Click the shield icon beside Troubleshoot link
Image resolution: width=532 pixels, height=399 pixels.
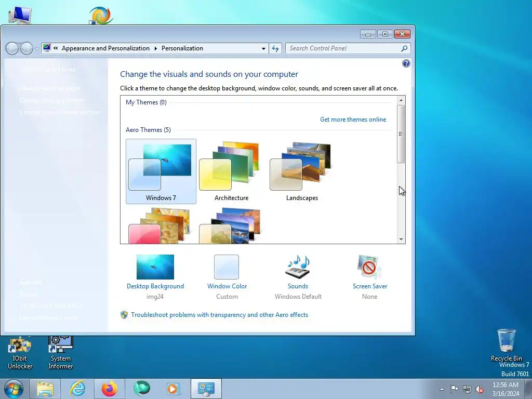tap(124, 315)
